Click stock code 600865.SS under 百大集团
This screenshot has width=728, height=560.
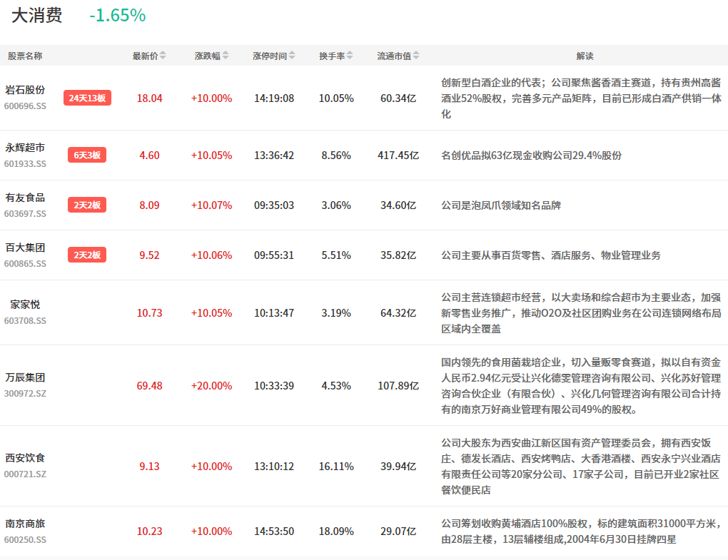pos(25,263)
